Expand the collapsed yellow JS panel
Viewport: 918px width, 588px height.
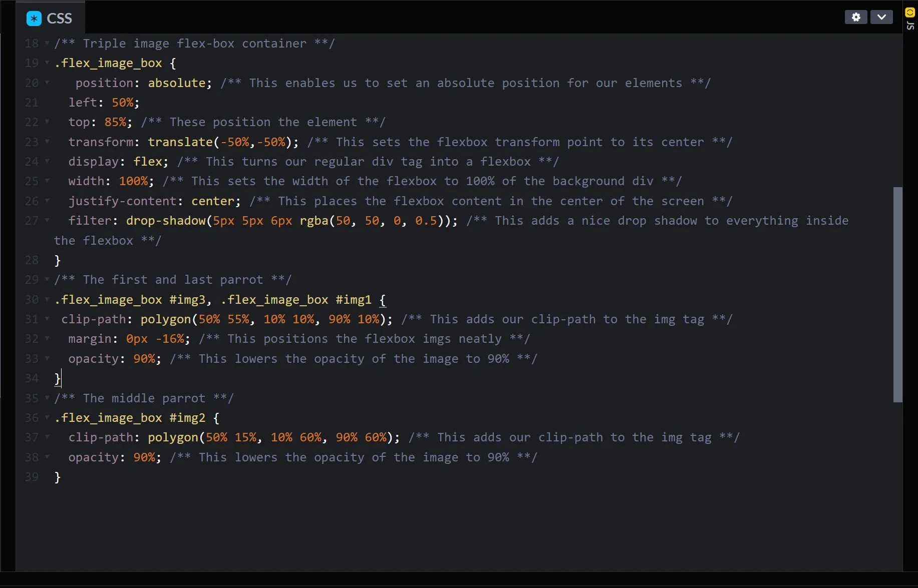pos(909,14)
